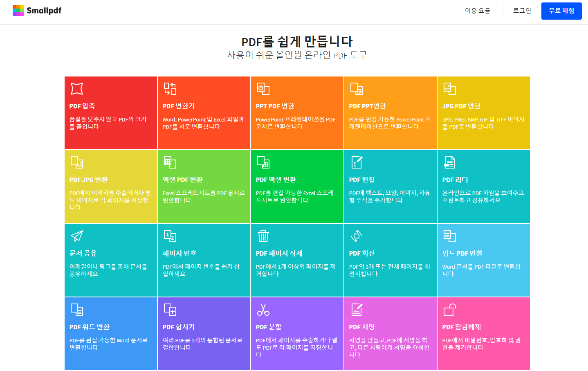588x371 pixels.
Task: Click the PPT PDF 변환 icon
Action: point(263,89)
